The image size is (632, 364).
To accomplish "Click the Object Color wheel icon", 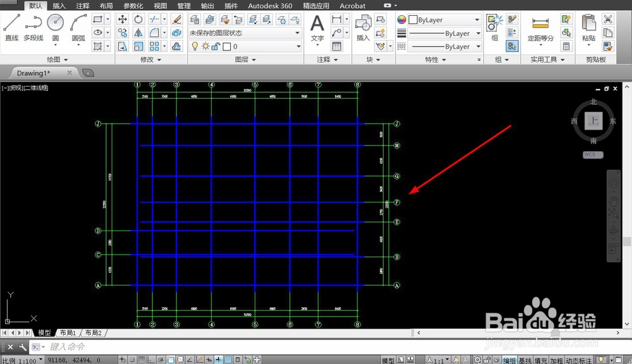I will [x=401, y=20].
